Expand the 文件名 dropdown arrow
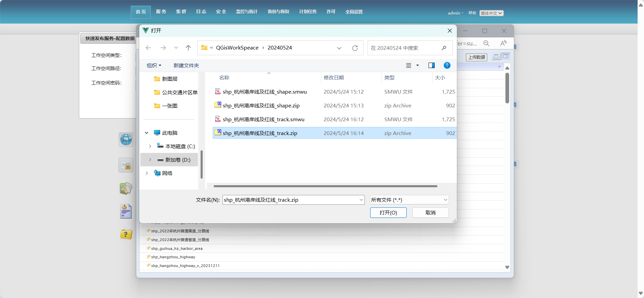This screenshot has height=298, width=644. (x=361, y=200)
